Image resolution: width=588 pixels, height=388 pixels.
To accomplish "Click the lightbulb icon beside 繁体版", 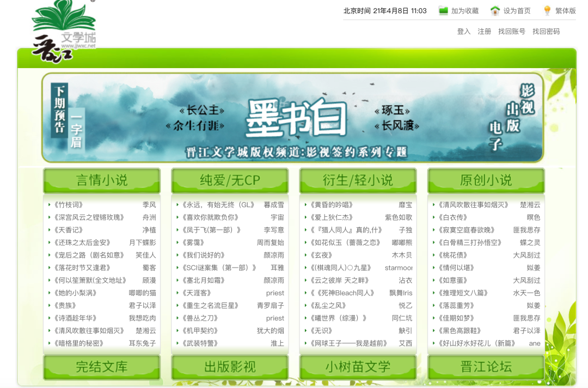I will coord(547,10).
